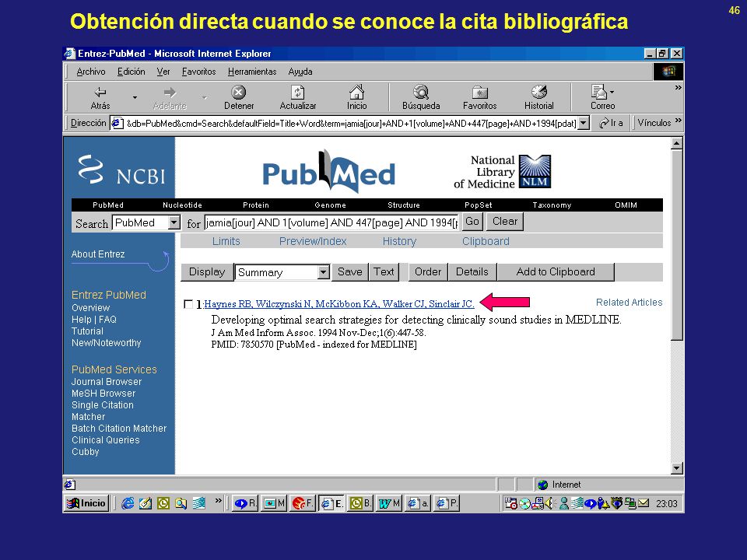Open the History tab
This screenshot has width=747, height=560.
tap(399, 241)
